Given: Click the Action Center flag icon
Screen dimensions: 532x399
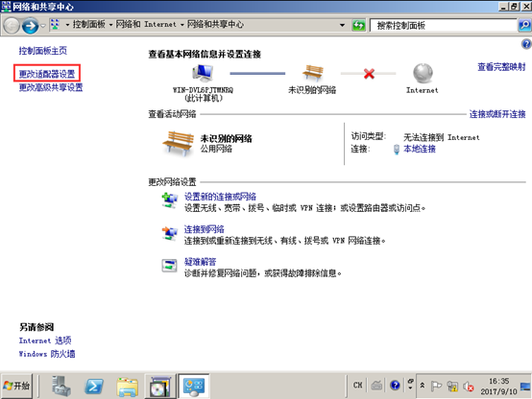Looking at the screenshot, I should 436,387.
